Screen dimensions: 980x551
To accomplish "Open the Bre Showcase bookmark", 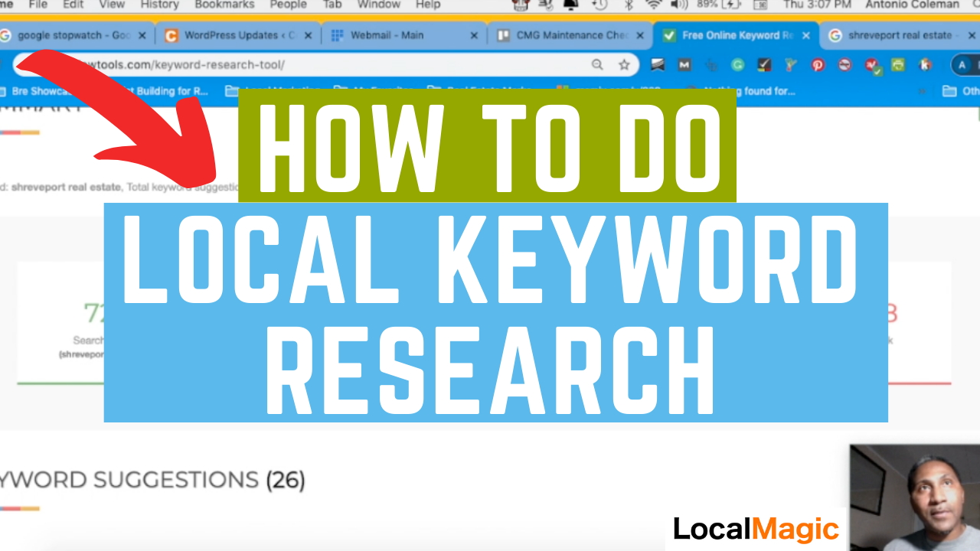I will [40, 91].
